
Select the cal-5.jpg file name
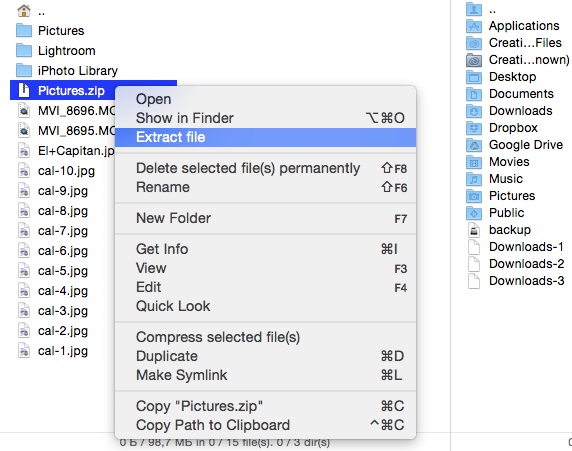click(x=63, y=271)
